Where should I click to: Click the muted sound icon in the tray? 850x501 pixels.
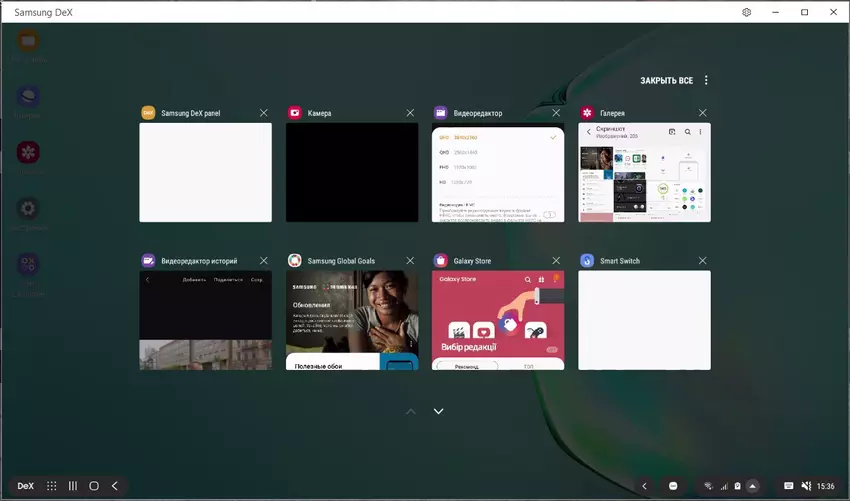coord(807,486)
